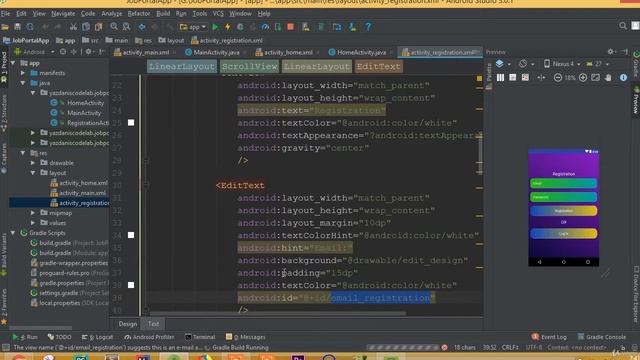Click the Cut scissors icon

pyautogui.click(x=73, y=27)
